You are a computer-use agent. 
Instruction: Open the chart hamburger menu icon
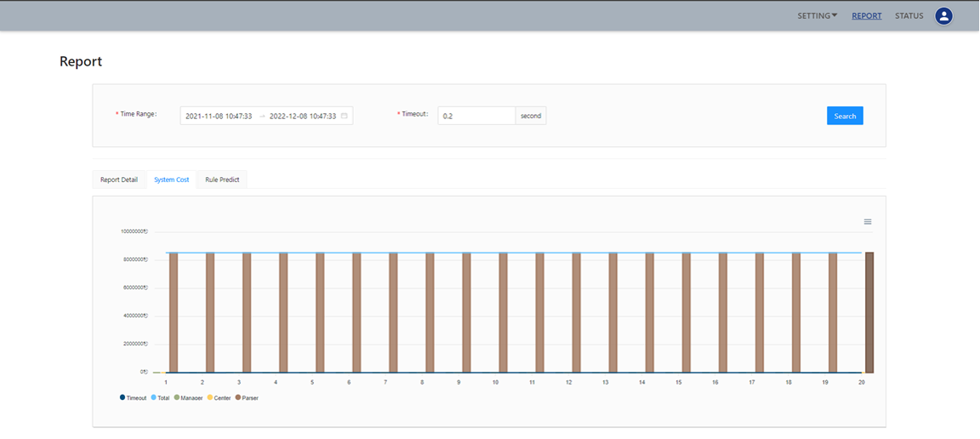click(868, 222)
